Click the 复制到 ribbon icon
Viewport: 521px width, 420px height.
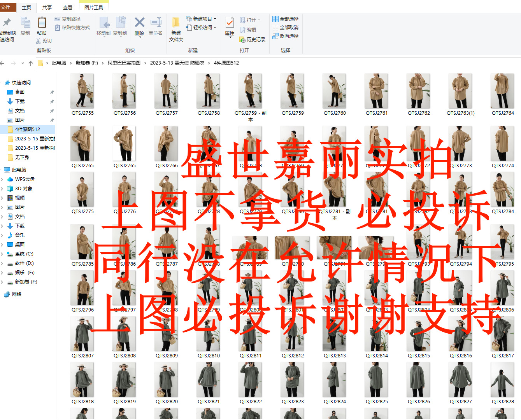coord(121,22)
